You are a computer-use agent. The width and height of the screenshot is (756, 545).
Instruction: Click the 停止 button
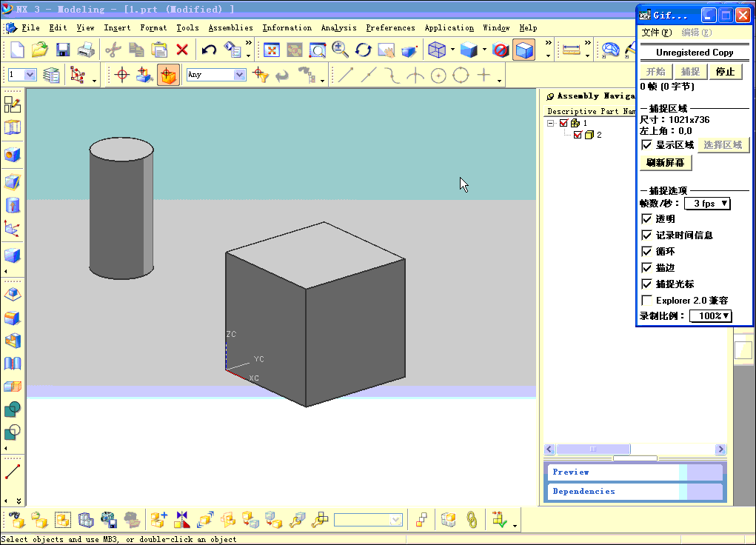coord(725,72)
